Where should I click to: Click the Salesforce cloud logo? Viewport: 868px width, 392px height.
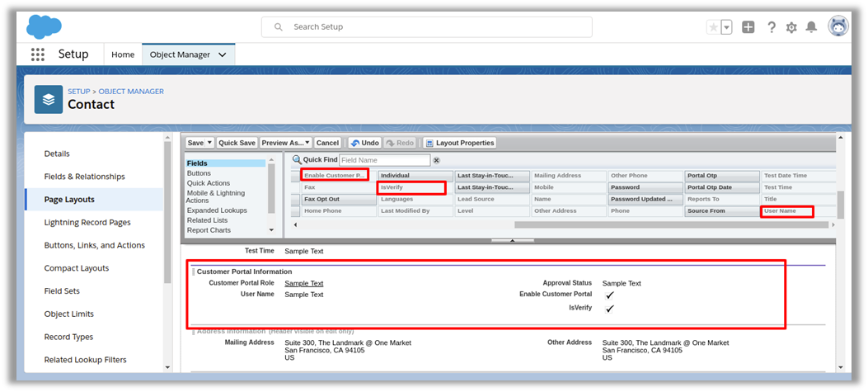44,26
